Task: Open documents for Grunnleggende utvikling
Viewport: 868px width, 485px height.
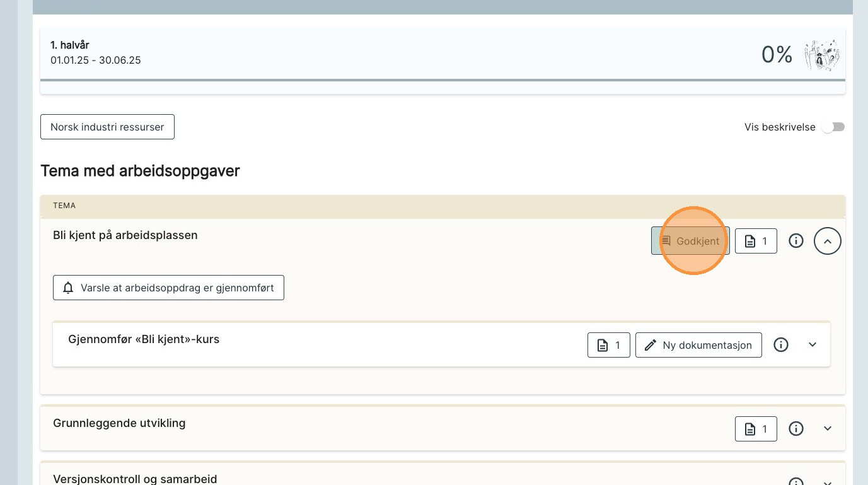Action: (756, 429)
